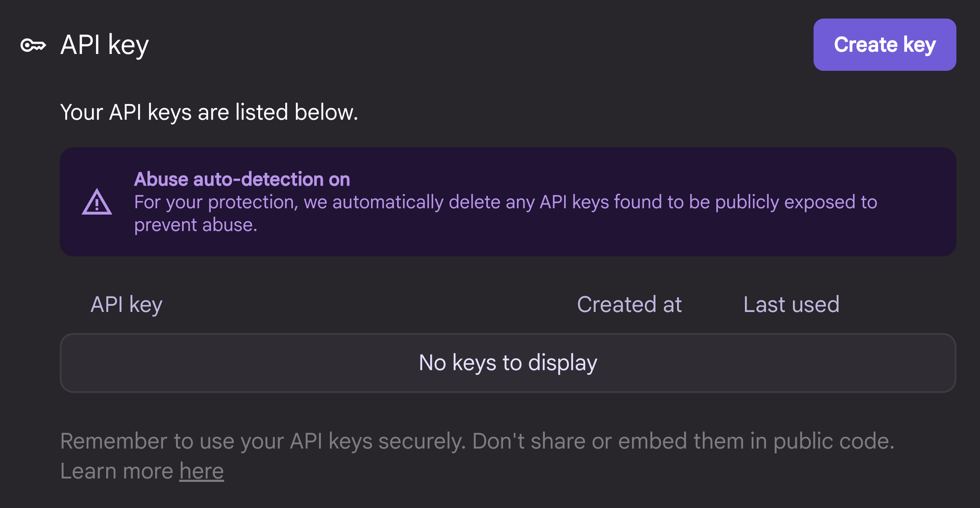Click the purple Create key label
Viewport: 980px width, 508px height.
(x=884, y=45)
